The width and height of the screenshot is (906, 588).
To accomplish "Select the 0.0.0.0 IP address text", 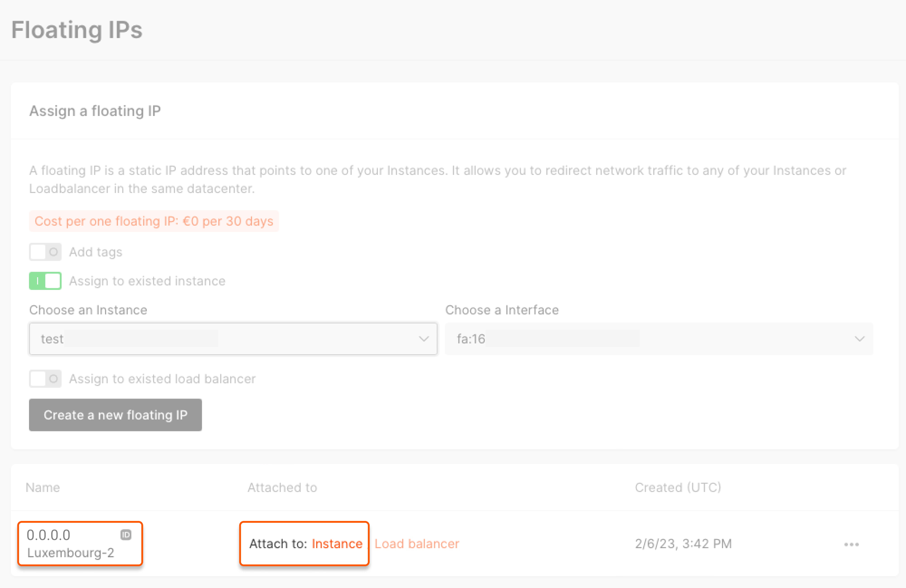I will pos(48,535).
